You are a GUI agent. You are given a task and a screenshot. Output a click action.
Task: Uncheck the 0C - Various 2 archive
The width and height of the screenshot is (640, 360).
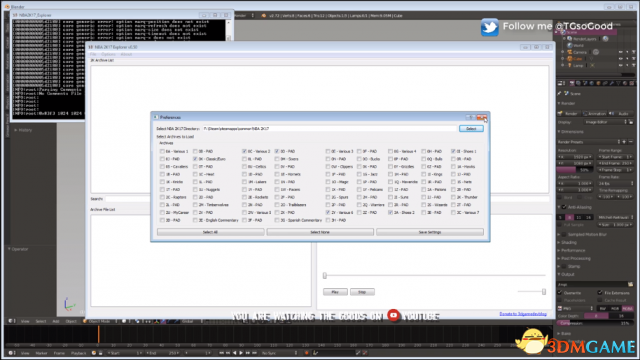pos(244,151)
